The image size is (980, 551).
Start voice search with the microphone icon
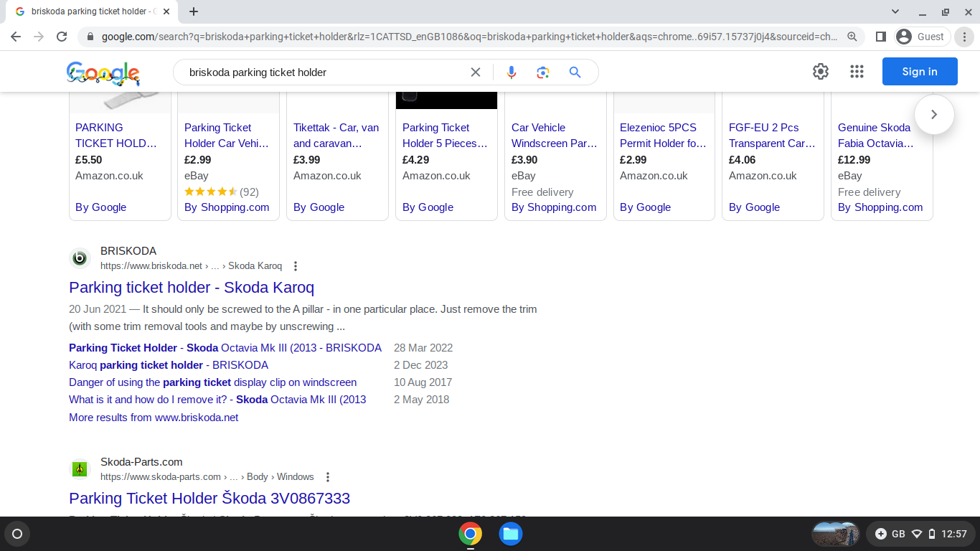pyautogui.click(x=512, y=72)
